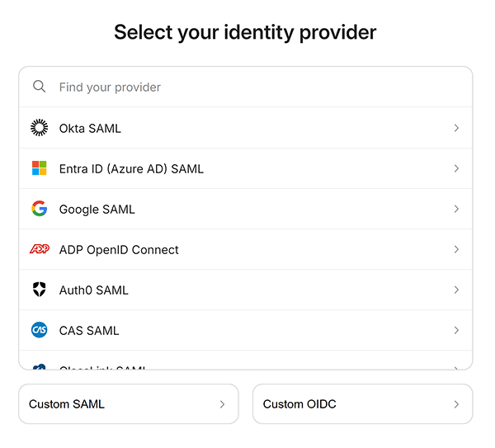Click the magnifying glass search icon

pos(39,87)
